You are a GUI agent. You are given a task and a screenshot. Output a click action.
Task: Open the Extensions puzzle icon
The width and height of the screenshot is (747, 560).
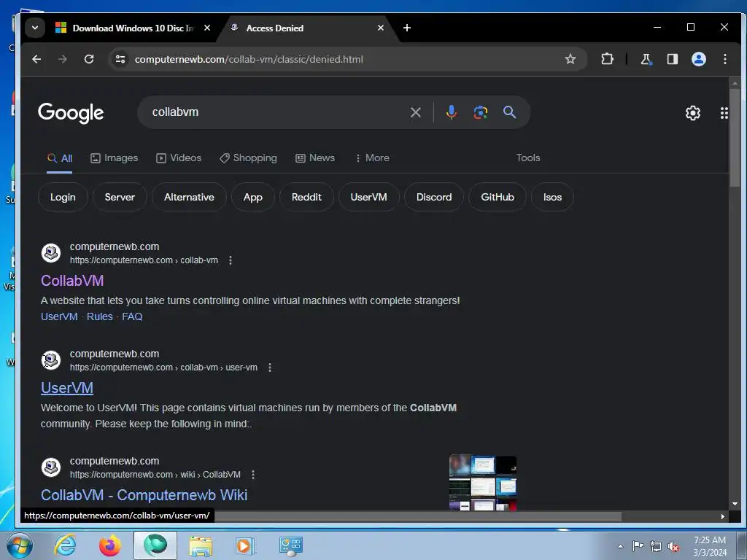[x=607, y=59]
